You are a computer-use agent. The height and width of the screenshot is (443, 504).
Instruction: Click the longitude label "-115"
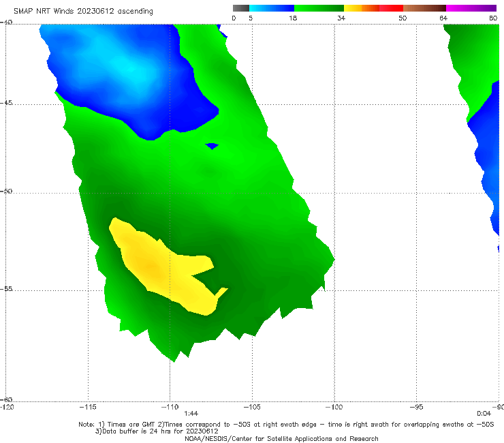pos(88,407)
